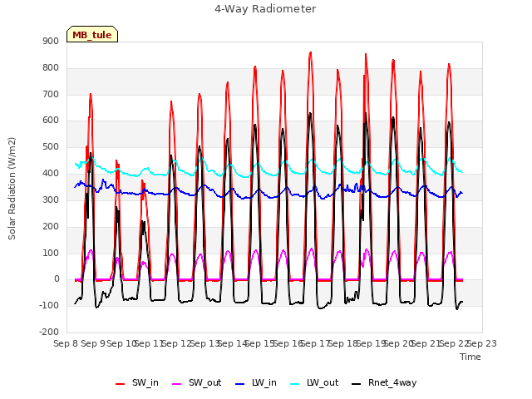
Task: Toggle the LW_in legend entry
Action: coord(255,382)
